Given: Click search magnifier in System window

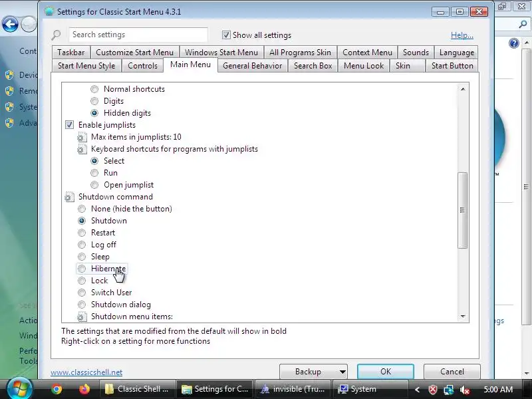Looking at the screenshot, I should pos(523,24).
